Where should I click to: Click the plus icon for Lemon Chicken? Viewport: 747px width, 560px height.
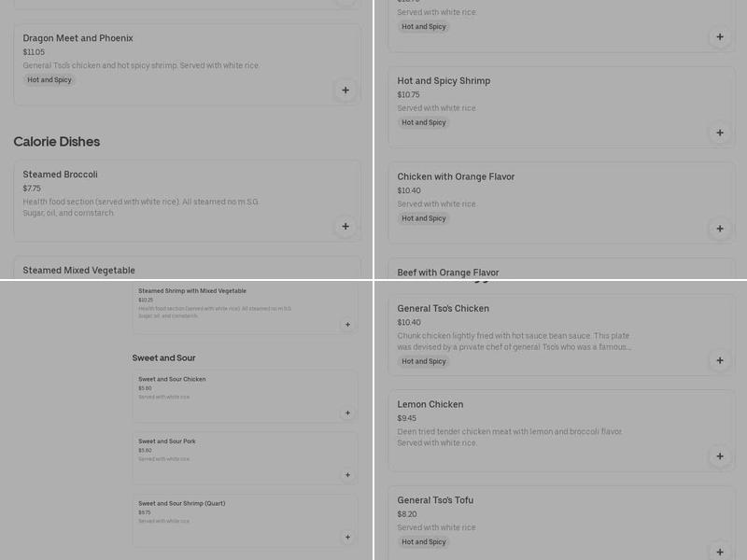click(720, 456)
